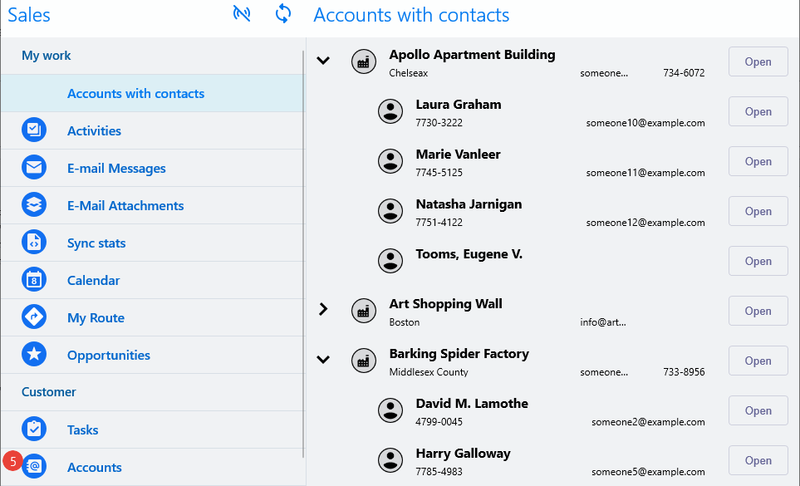Go to Accounts in Customer section
This screenshot has width=800, height=486.
pyautogui.click(x=94, y=467)
